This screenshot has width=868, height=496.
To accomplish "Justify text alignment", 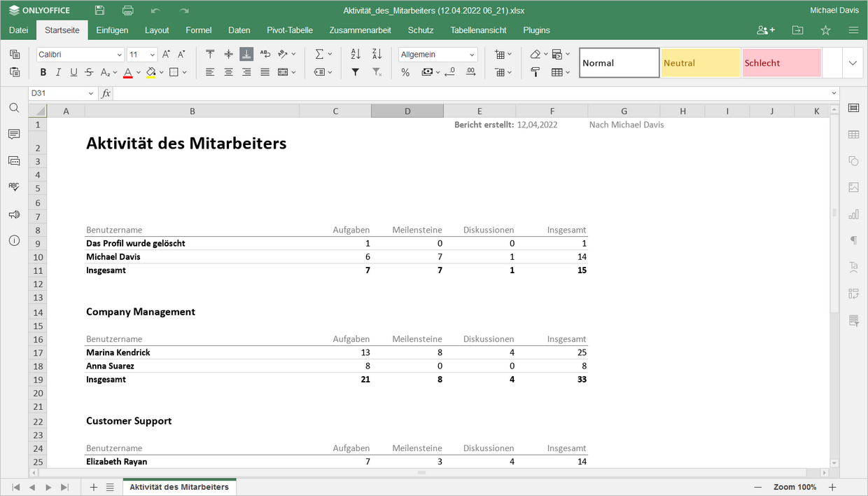I will coord(265,72).
